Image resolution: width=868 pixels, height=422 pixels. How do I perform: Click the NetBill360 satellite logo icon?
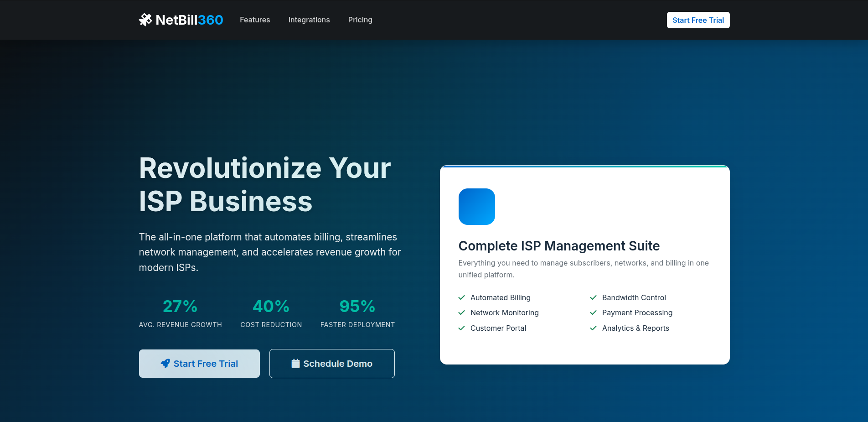coord(145,20)
